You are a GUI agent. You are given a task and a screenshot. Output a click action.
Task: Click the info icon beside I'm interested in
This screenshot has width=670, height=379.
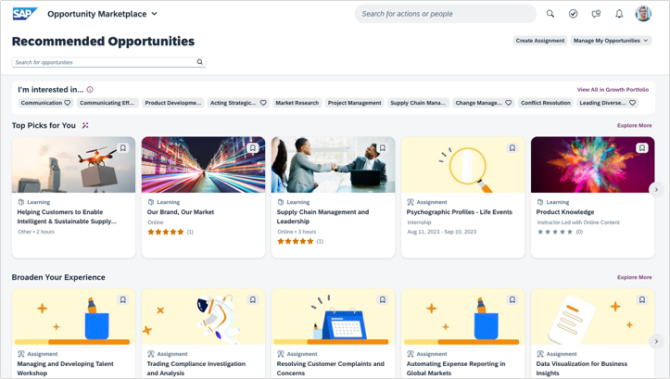(90, 90)
